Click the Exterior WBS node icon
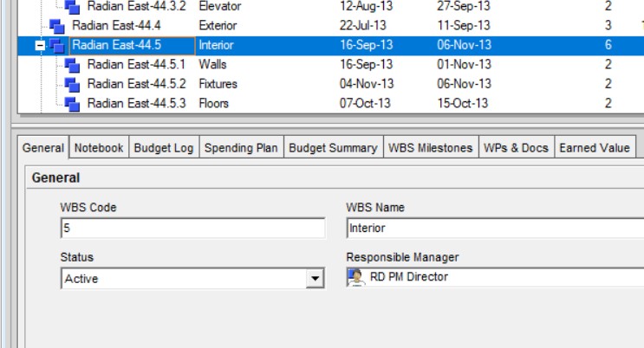Image resolution: width=644 pixels, height=348 pixels. [57, 26]
